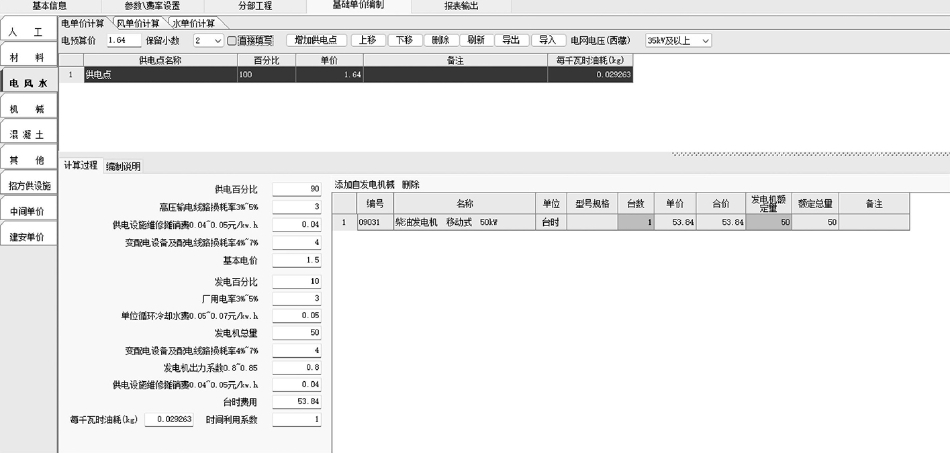The width and height of the screenshot is (950, 453).
Task: Click the 增加供电点 button
Action: pos(317,41)
